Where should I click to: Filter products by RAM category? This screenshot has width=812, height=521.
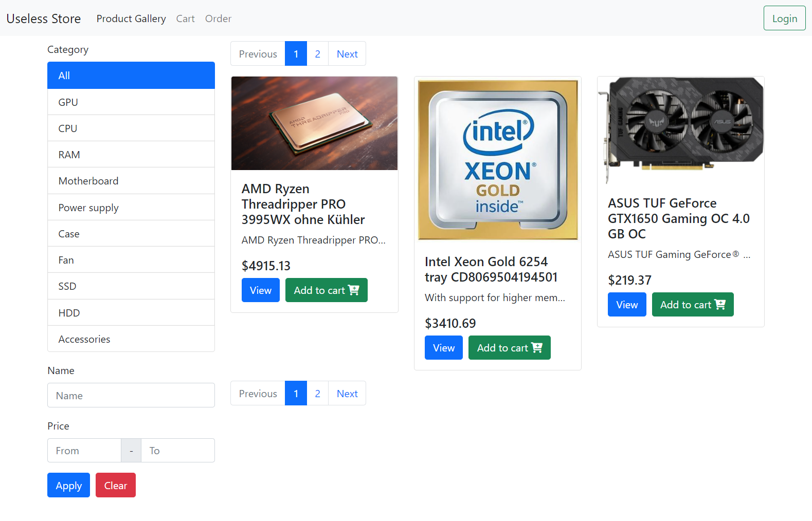point(131,155)
